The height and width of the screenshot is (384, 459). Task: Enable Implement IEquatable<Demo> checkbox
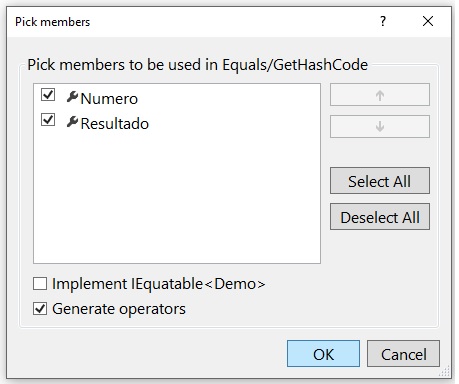[40, 284]
